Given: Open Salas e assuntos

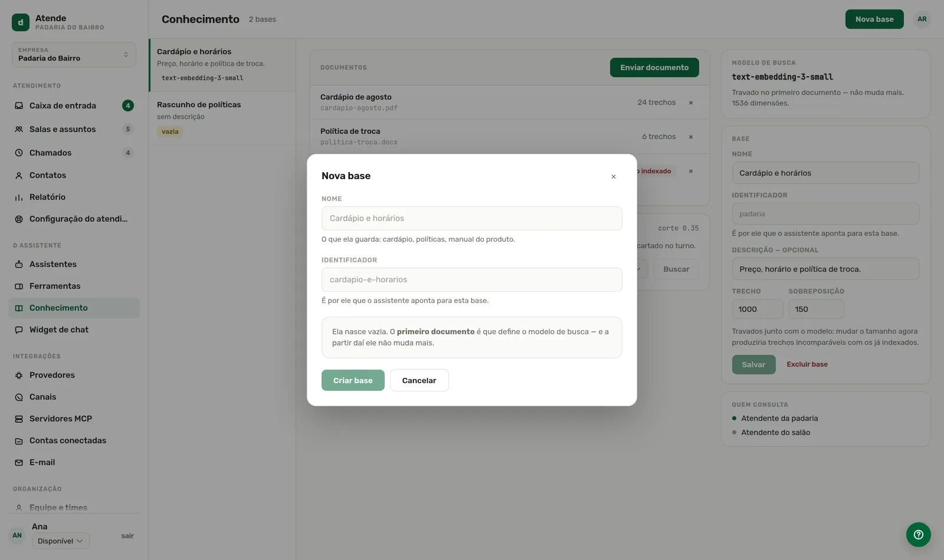Looking at the screenshot, I should click(74, 129).
